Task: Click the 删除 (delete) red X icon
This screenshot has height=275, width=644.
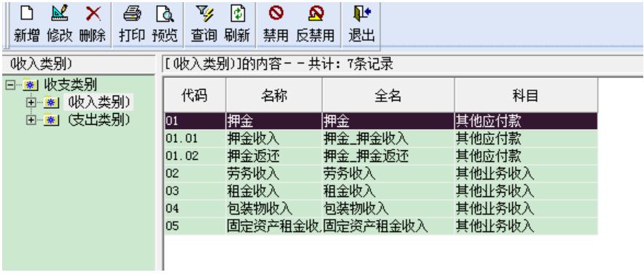Action: tap(93, 15)
